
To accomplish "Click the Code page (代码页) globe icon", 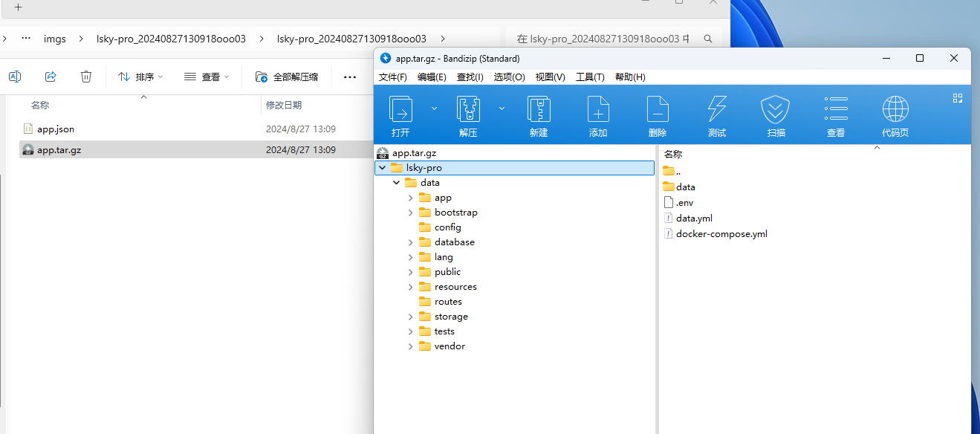I will (895, 115).
